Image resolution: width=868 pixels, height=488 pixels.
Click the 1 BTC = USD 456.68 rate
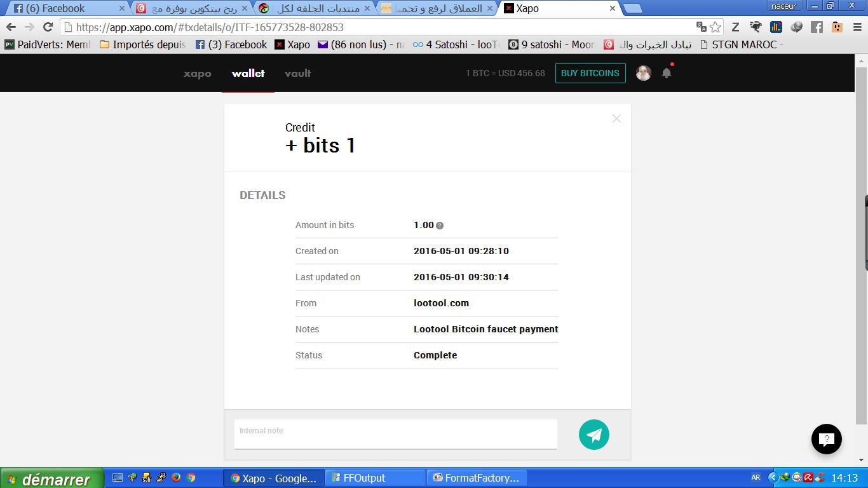click(x=505, y=73)
